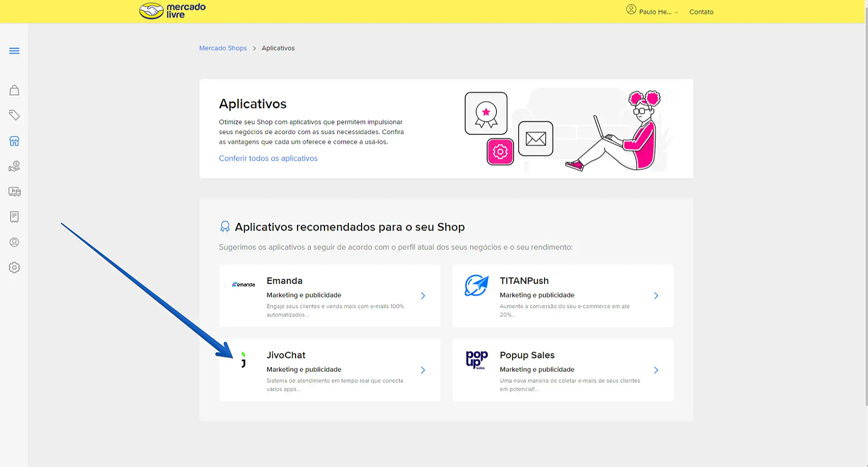The image size is (868, 467).
Task: Click the JivoChat card chevron arrow
Action: click(423, 370)
